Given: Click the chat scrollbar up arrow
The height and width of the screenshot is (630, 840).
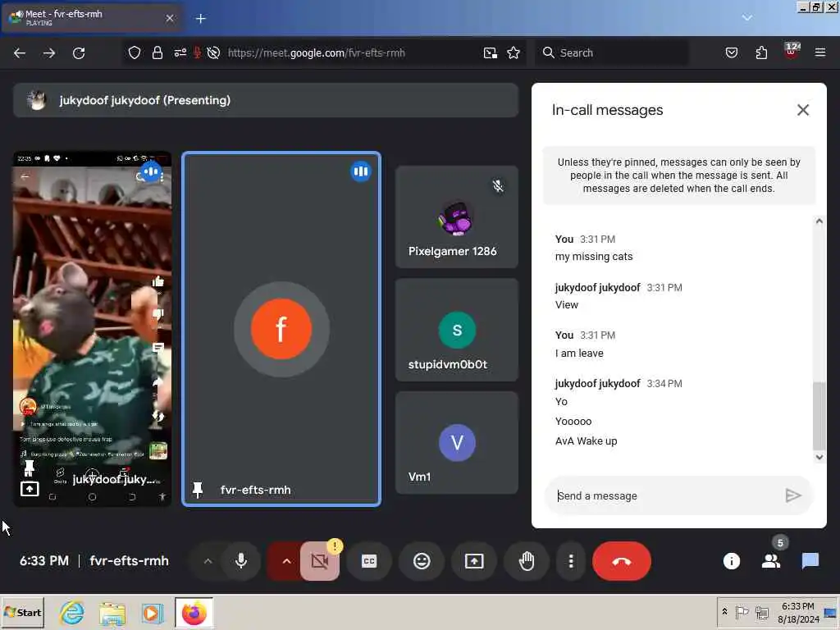Looking at the screenshot, I should point(819,221).
